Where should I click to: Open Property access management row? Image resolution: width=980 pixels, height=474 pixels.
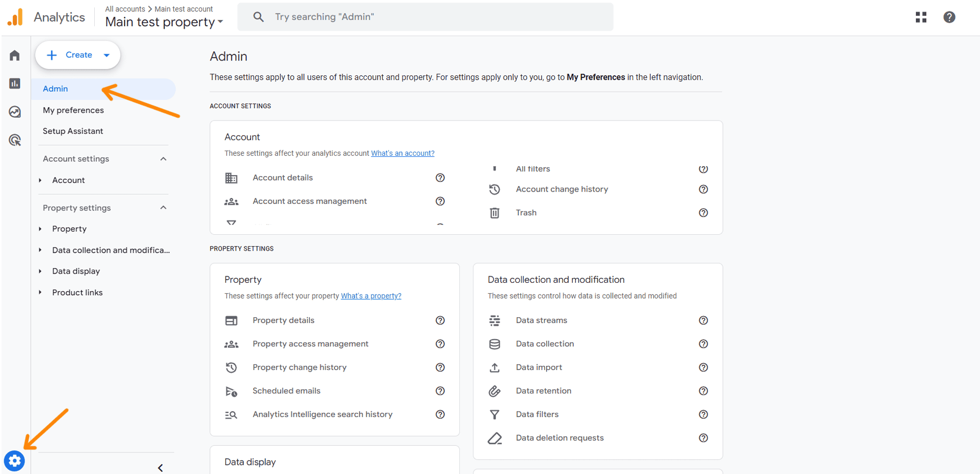coord(335,344)
